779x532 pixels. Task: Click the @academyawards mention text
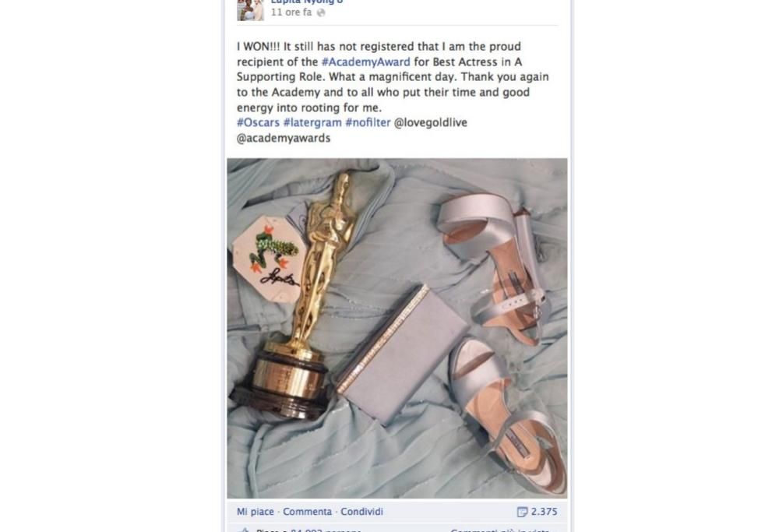tap(284, 138)
